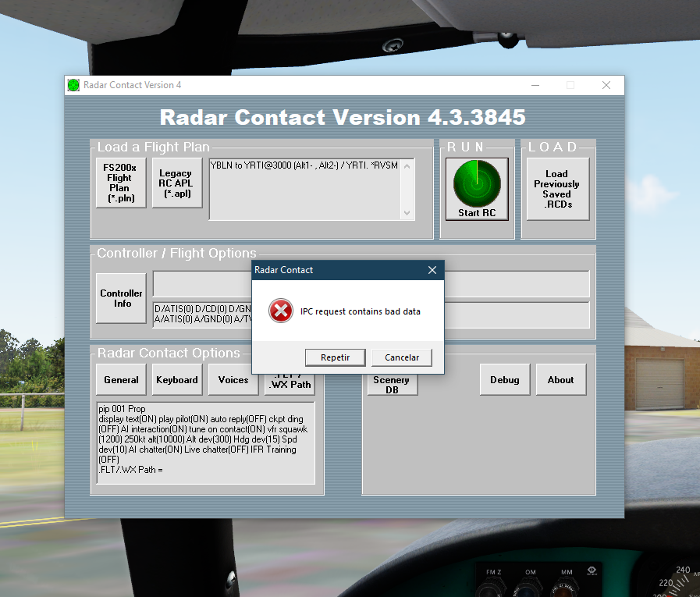Click the Radar Contact green title bar icon
The image size is (700, 597).
coord(73,85)
